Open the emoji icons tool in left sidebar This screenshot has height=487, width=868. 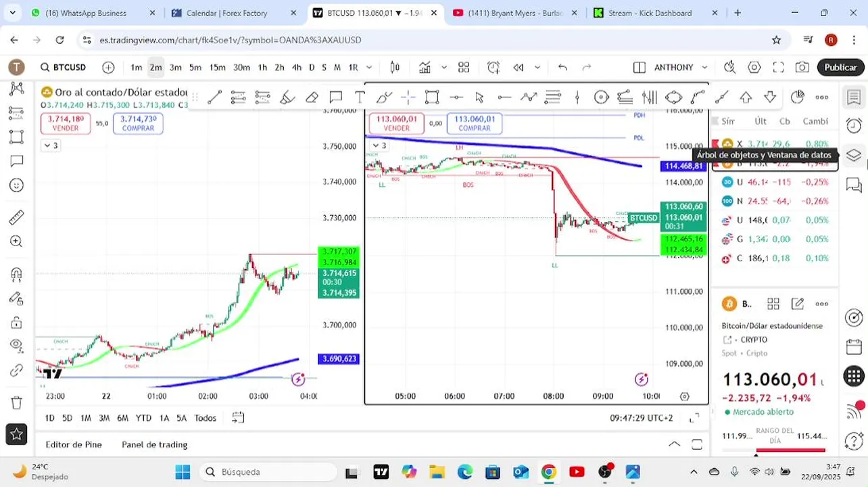(x=17, y=185)
